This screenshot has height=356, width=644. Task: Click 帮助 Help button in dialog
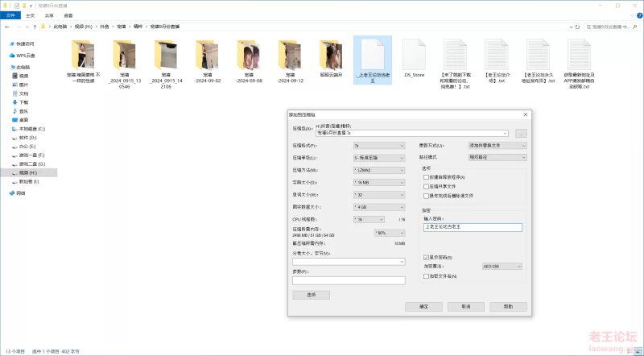[x=508, y=307]
